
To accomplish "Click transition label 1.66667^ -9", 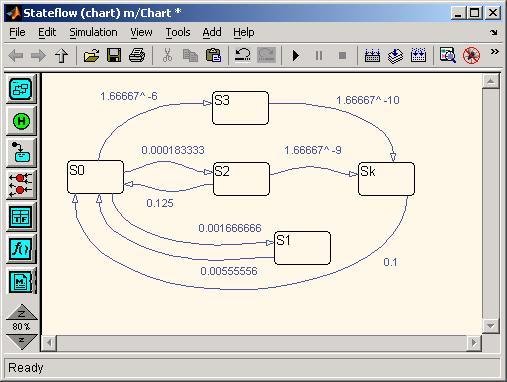I will pyautogui.click(x=313, y=150).
